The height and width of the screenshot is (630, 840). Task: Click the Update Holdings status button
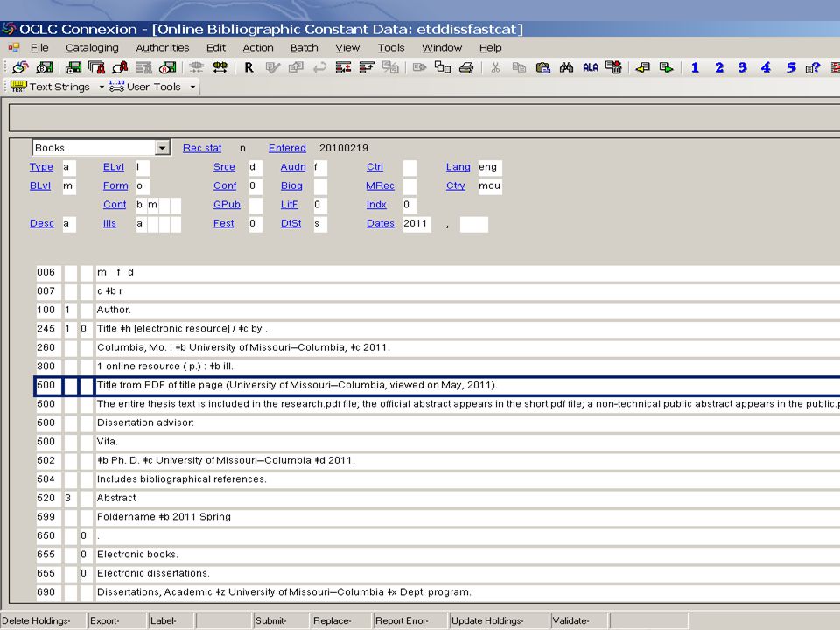499,620
